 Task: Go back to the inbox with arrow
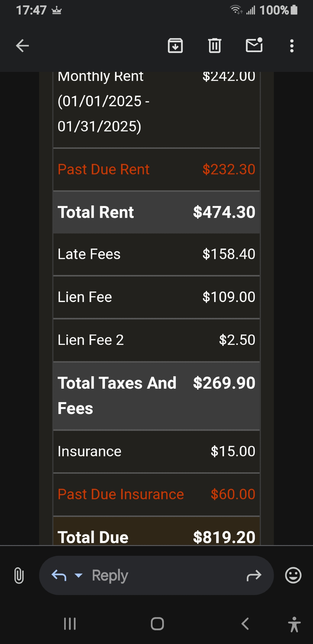pos(23,46)
